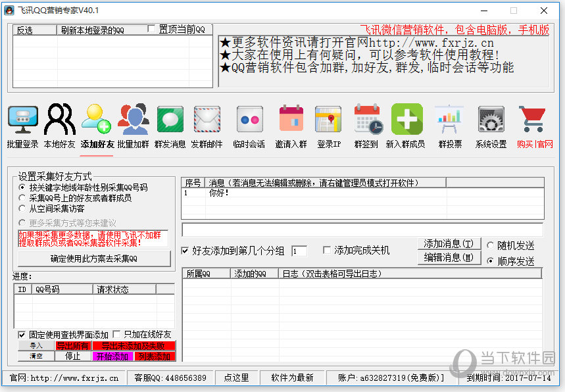Viewport: 565px width, 392px height.
Task: Click 确定使用此方案去采集QQ button
Action: [94, 258]
